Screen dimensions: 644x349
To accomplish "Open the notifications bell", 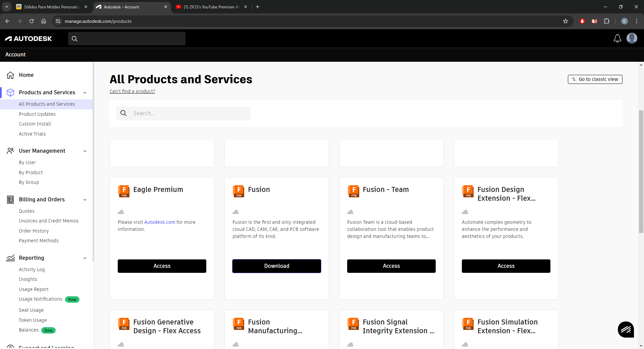I will [x=617, y=38].
